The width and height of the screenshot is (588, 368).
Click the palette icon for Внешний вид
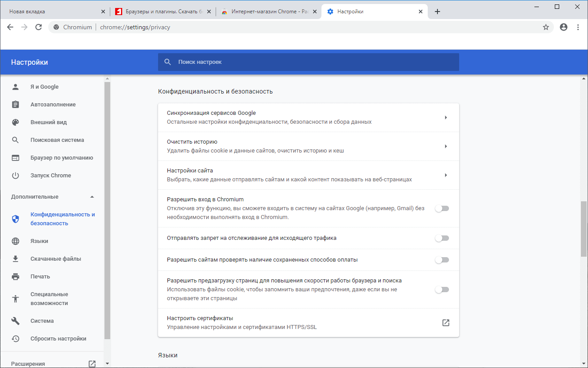coord(15,122)
